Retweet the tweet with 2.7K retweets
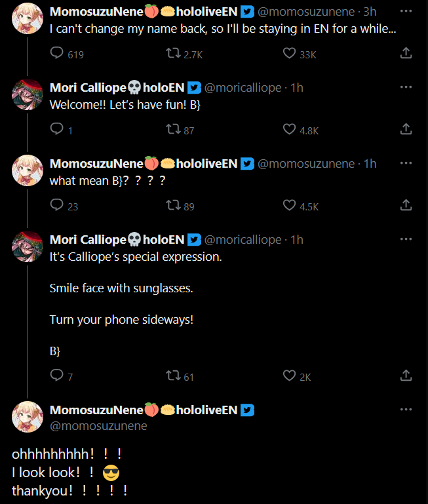 [174, 54]
